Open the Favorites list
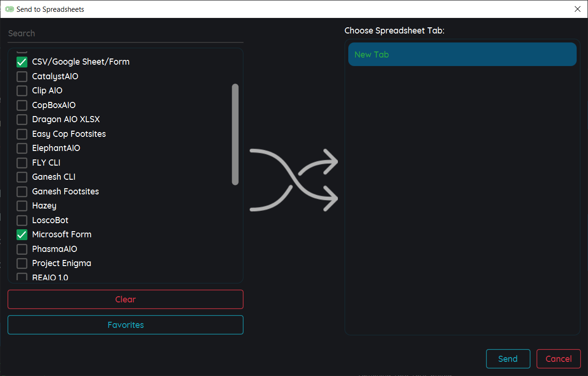Image resolution: width=588 pixels, height=376 pixels. pyautogui.click(x=126, y=325)
